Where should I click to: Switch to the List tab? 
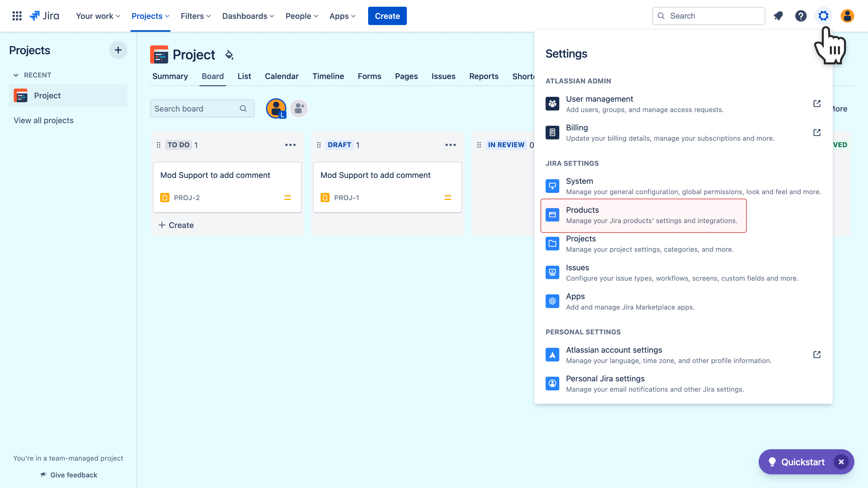click(244, 76)
